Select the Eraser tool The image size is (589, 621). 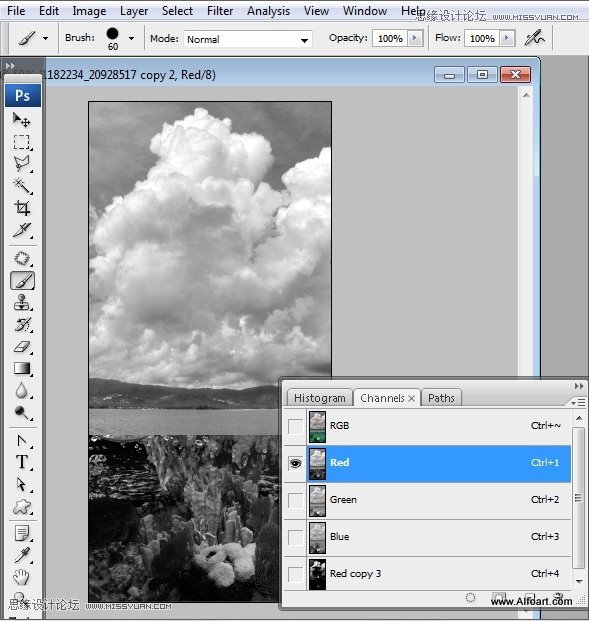(x=21, y=347)
